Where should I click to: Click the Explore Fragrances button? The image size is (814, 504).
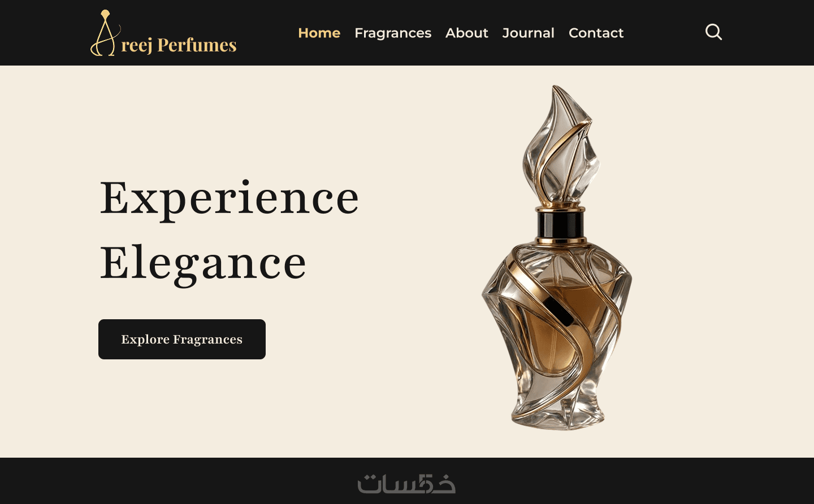click(182, 339)
